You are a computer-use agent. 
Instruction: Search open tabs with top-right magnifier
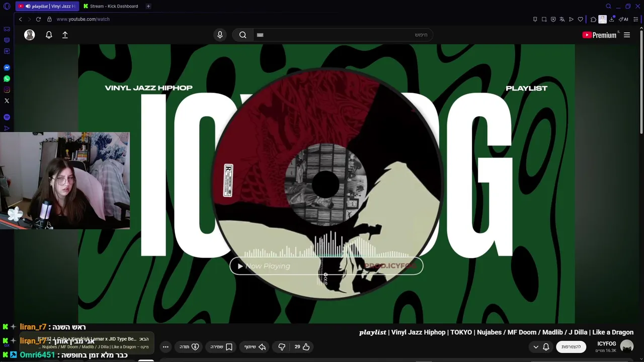[x=608, y=6]
